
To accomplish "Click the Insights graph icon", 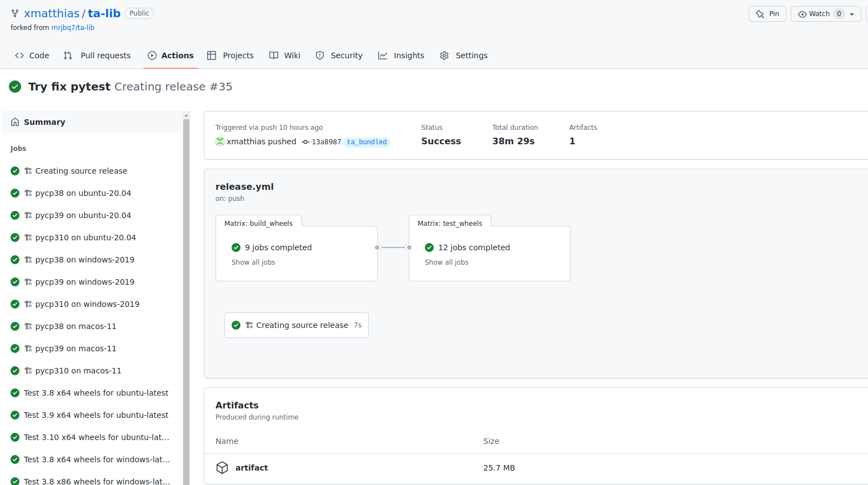I will [383, 55].
